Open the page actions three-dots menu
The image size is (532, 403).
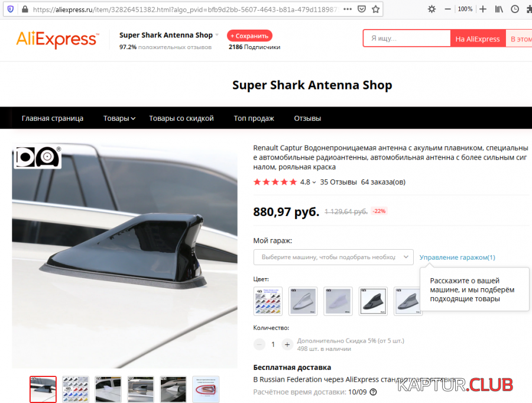[x=348, y=9]
